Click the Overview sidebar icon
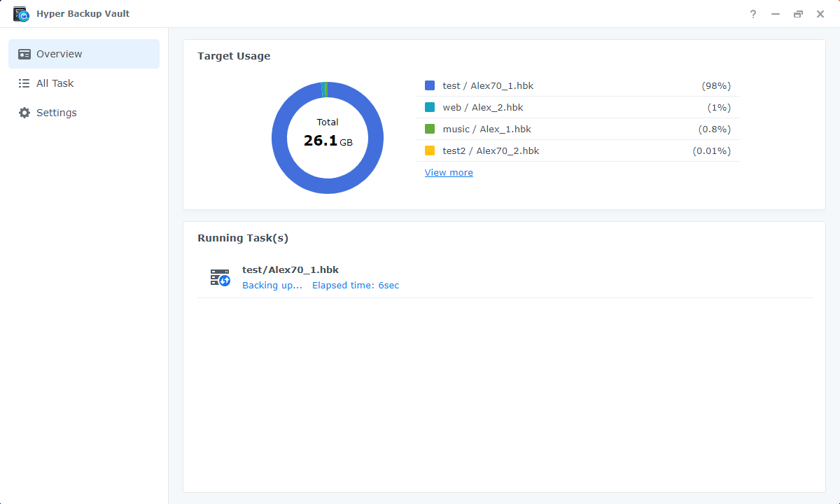Screen dimensions: 840x504 tap(24, 54)
